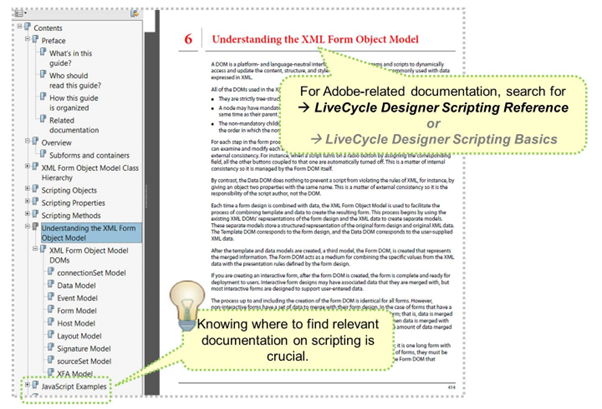
Task: Expand the JavaScript Examples node
Action: click(x=25, y=384)
